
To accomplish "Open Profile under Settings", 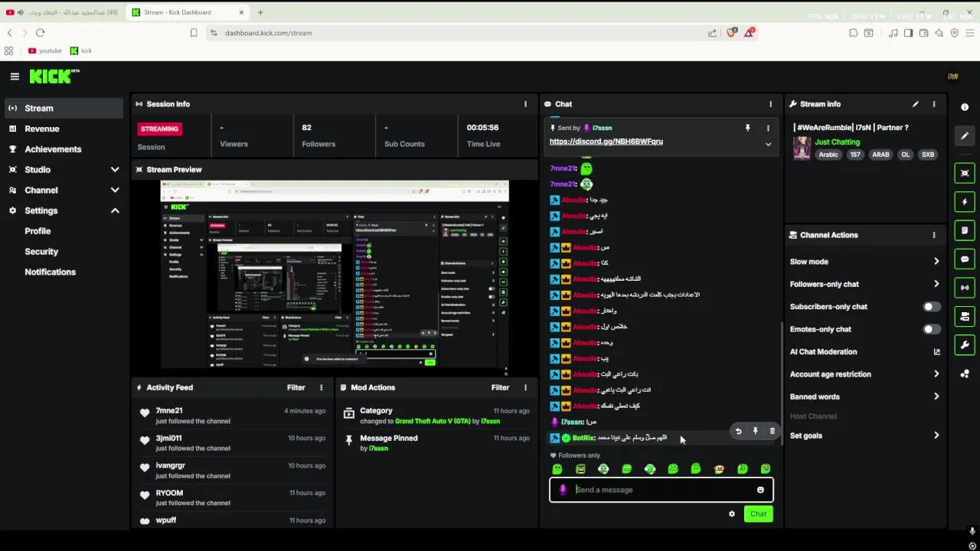I will click(x=38, y=231).
